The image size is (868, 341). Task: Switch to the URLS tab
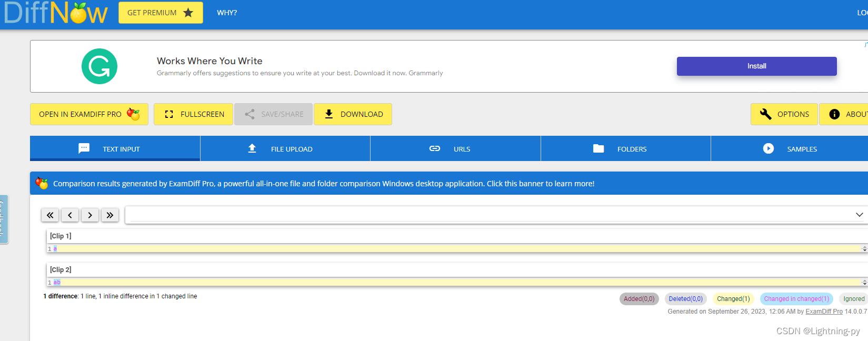pos(455,149)
